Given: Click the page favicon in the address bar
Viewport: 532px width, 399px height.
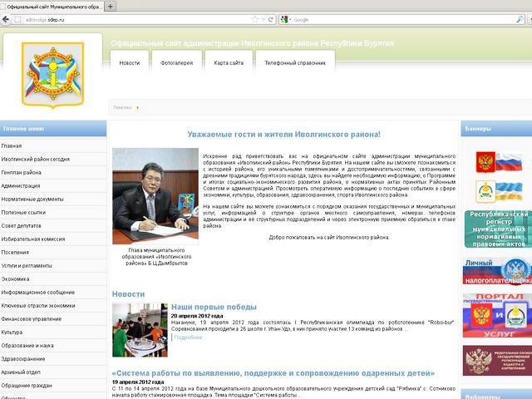Looking at the screenshot, I should 17,20.
